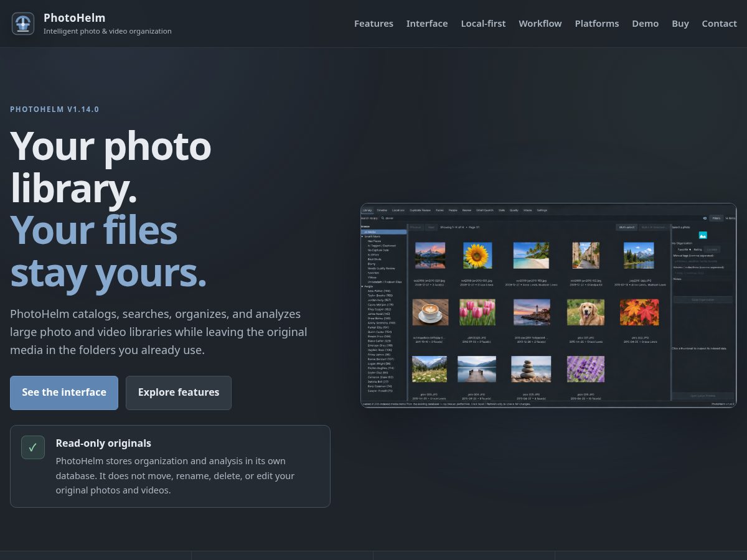Click the red maple leaves thumbnail
Viewport: 747px width, 560px height.
tap(639, 312)
